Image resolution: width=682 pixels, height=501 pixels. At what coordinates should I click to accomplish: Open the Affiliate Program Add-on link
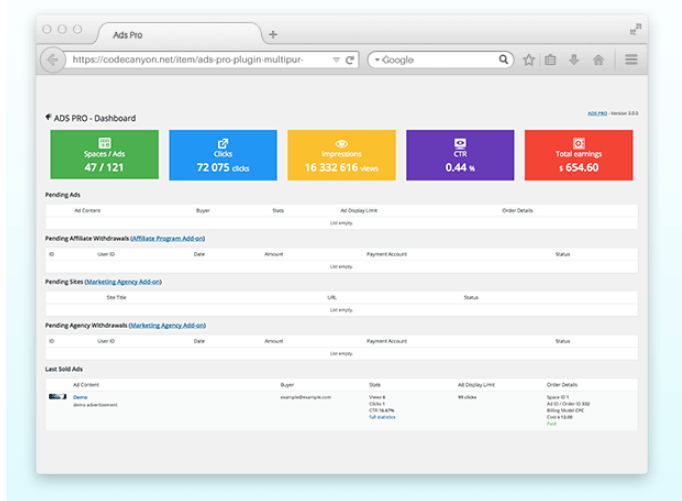(167, 238)
